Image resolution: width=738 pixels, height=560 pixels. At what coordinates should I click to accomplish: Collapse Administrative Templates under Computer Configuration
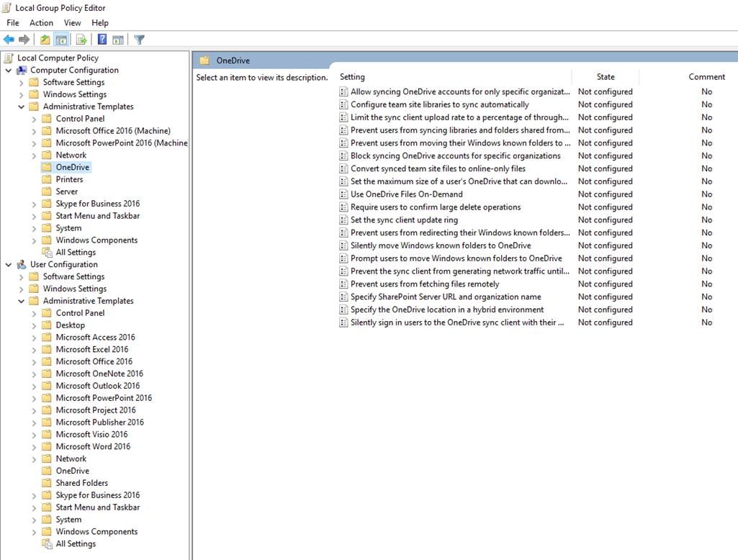pos(21,107)
